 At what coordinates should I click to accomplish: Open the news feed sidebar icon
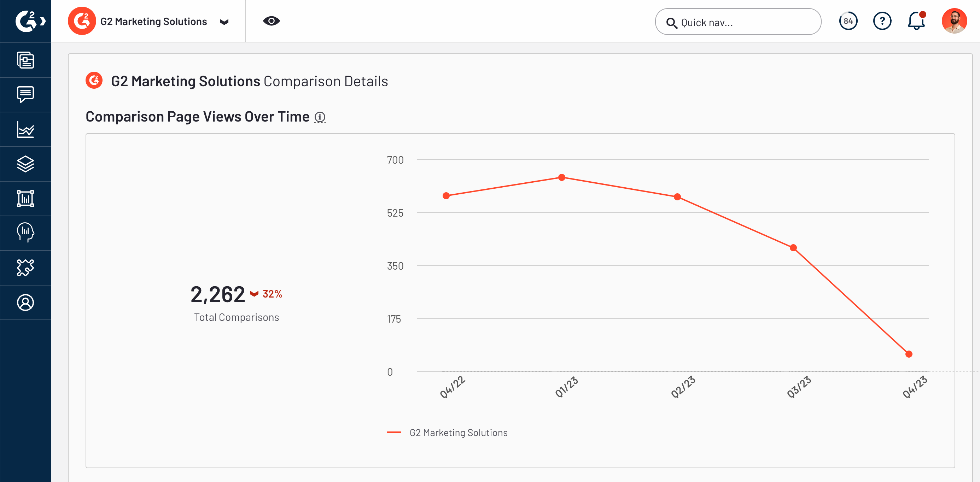[x=25, y=60]
